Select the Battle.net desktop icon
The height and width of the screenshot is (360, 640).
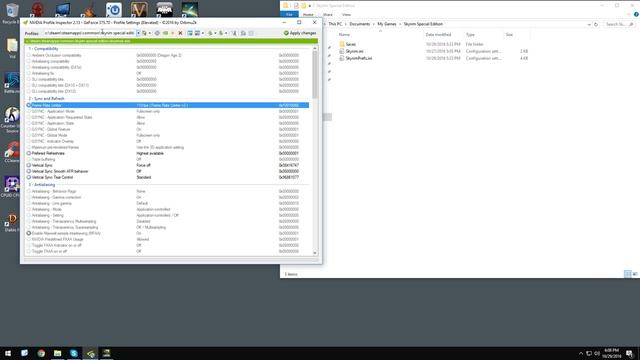coord(12,82)
